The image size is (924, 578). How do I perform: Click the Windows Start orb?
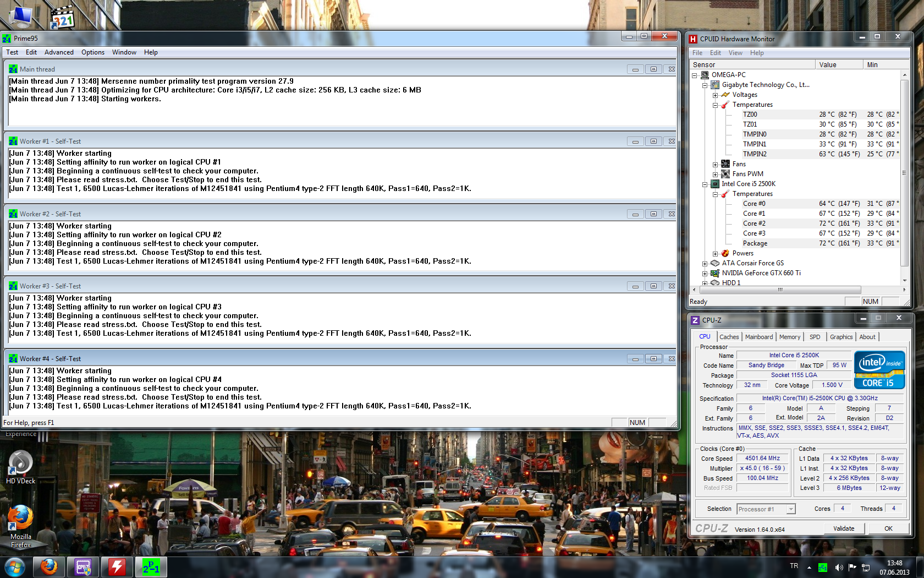click(x=15, y=566)
